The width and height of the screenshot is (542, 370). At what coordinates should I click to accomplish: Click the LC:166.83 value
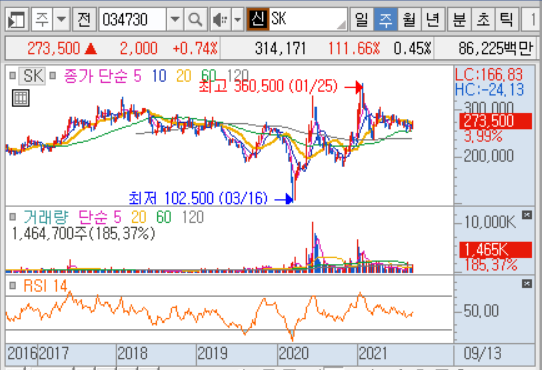489,75
